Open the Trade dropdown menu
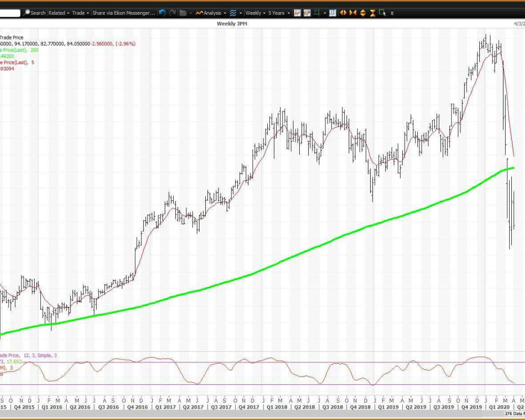The image size is (525, 420). tap(80, 13)
